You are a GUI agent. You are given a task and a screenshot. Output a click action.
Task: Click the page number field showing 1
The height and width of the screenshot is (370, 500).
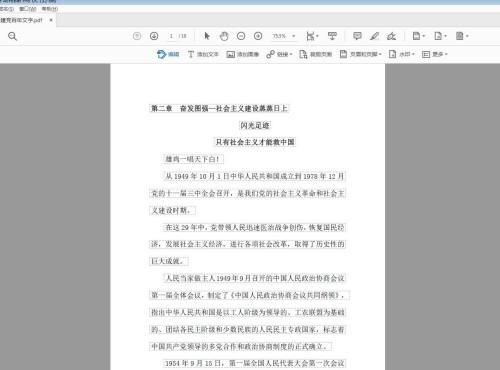point(171,36)
